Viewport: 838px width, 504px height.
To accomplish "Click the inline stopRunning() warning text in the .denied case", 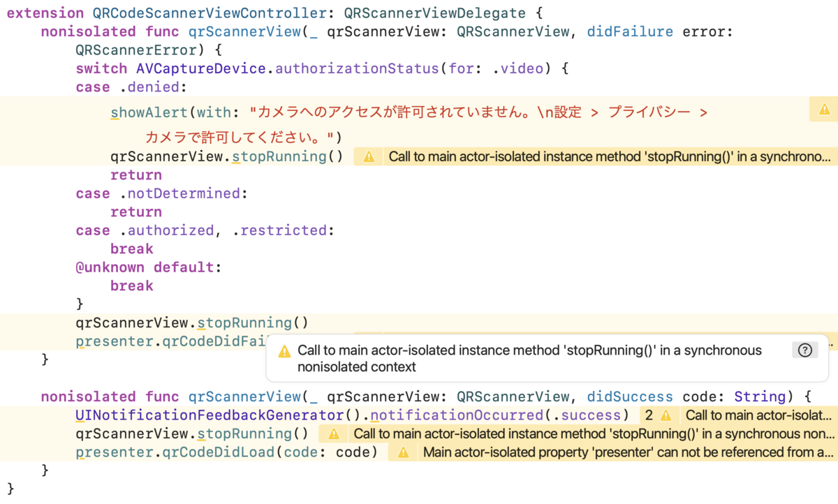I will pos(610,156).
